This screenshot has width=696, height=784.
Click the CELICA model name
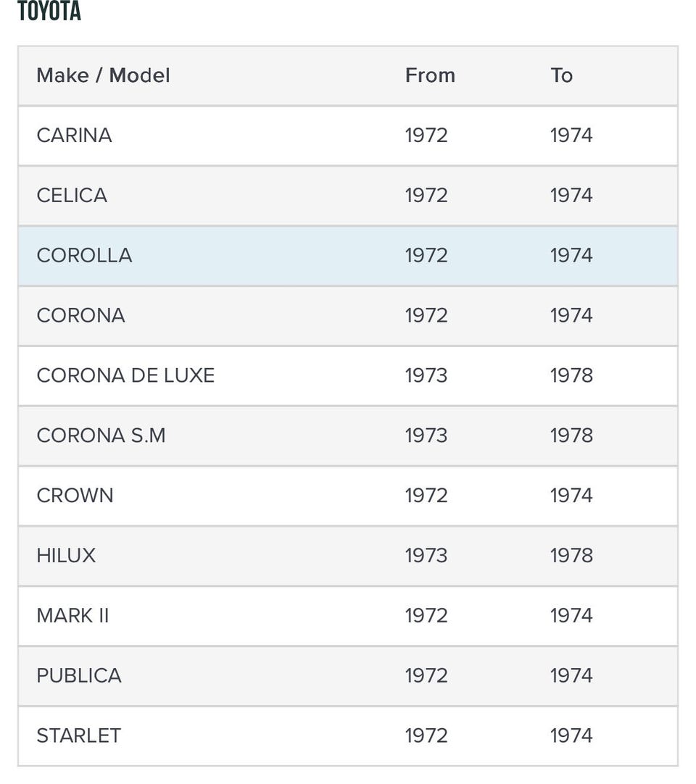(x=72, y=196)
